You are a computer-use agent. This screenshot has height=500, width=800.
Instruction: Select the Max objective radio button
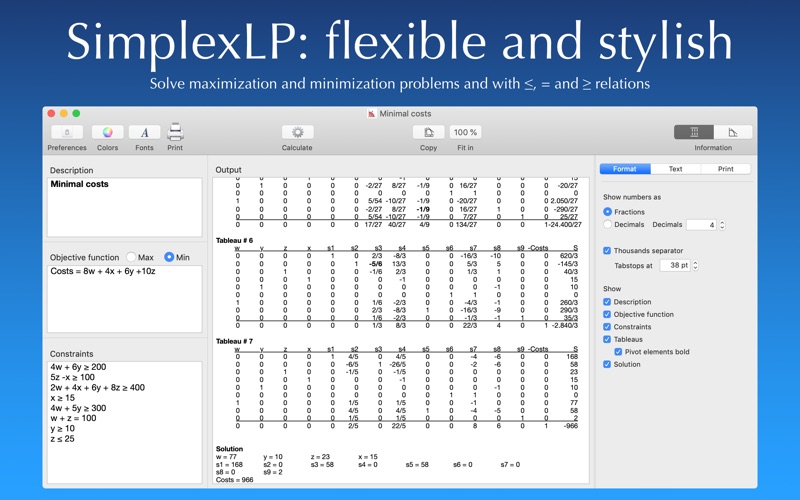point(131,257)
